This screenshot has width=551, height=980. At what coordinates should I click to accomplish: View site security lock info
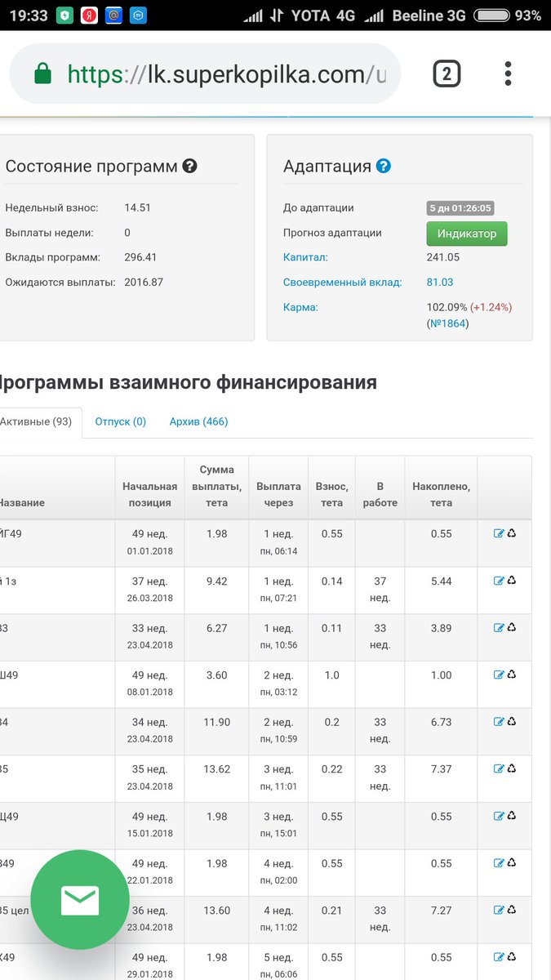point(42,74)
